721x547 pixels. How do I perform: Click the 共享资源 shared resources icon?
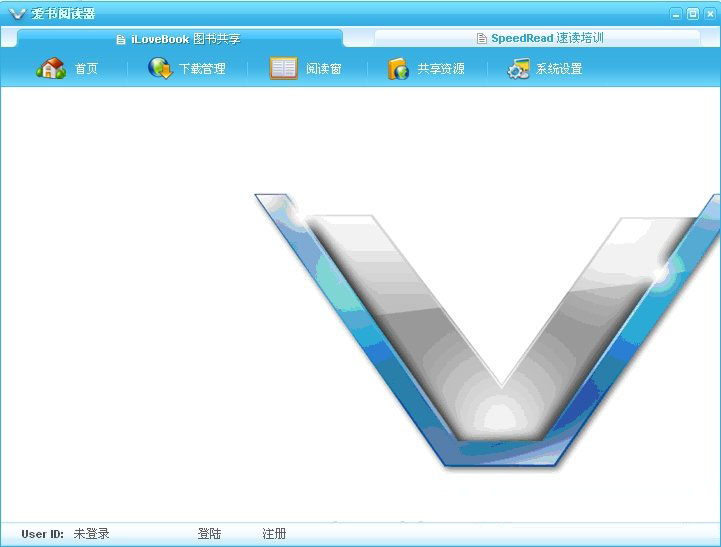399,69
